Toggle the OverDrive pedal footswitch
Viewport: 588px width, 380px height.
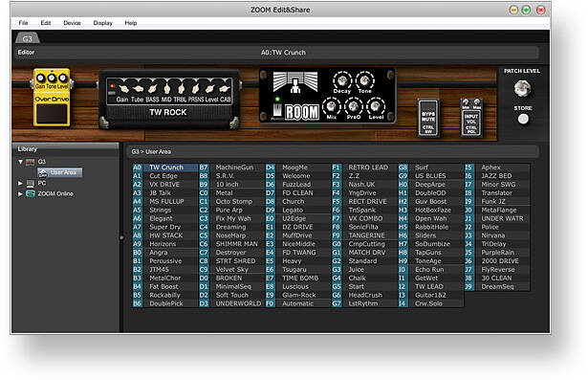click(x=52, y=114)
